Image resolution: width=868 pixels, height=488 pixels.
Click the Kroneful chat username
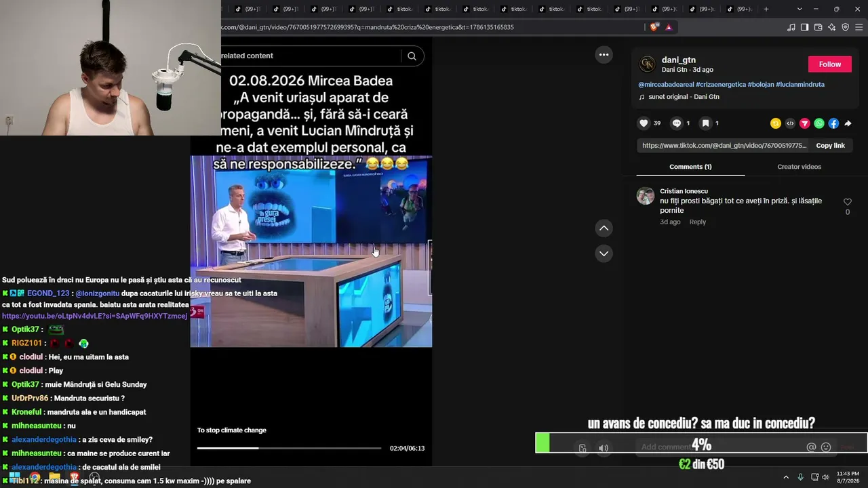coord(26,412)
